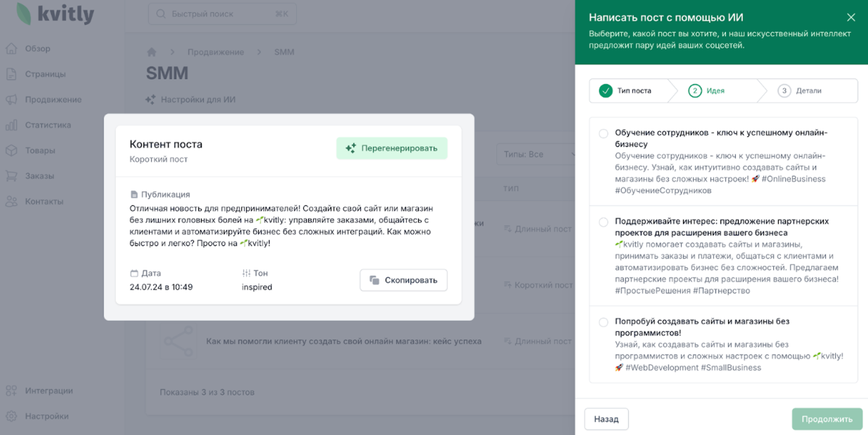The width and height of the screenshot is (868, 435).
Task: Click Назад button
Action: [x=606, y=419]
